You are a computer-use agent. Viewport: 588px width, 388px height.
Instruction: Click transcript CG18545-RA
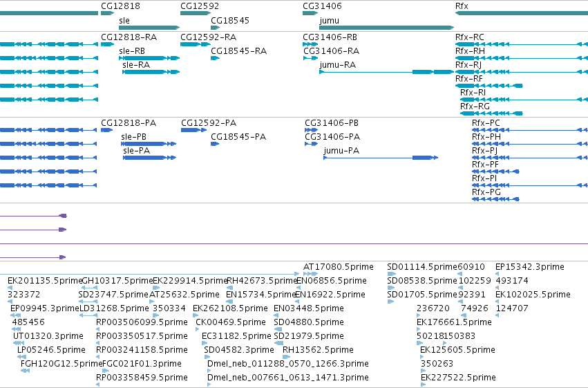pos(238,50)
